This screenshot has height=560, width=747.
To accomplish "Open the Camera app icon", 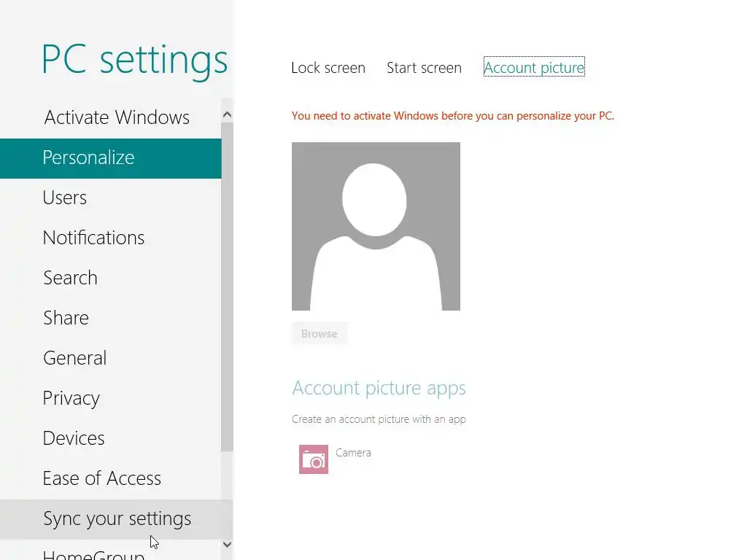I will pos(314,459).
